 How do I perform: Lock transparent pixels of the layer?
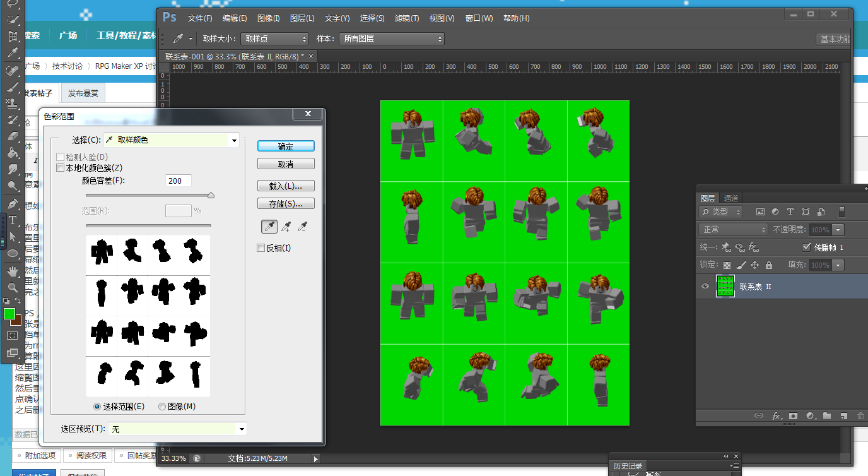pyautogui.click(x=727, y=265)
